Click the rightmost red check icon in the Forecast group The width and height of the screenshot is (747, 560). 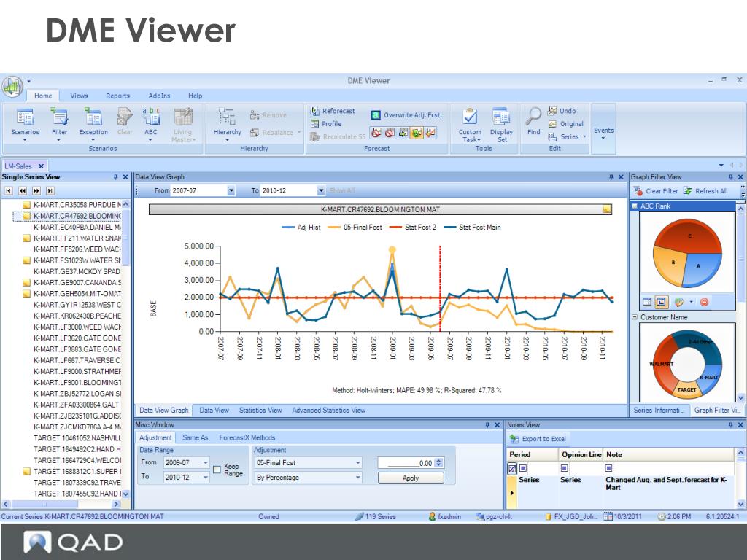430,133
